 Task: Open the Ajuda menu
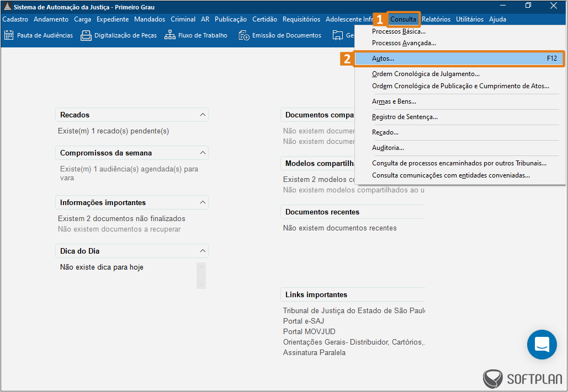(x=498, y=19)
